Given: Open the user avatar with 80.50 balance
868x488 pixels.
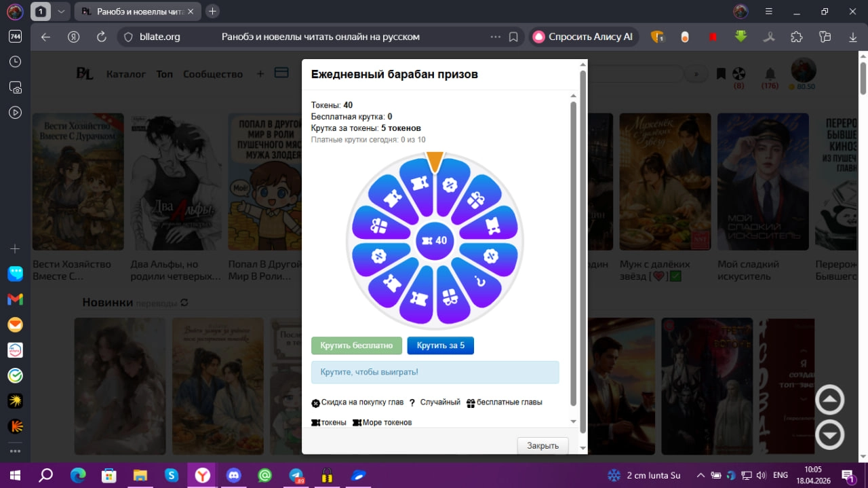Looking at the screenshot, I should pos(804,70).
